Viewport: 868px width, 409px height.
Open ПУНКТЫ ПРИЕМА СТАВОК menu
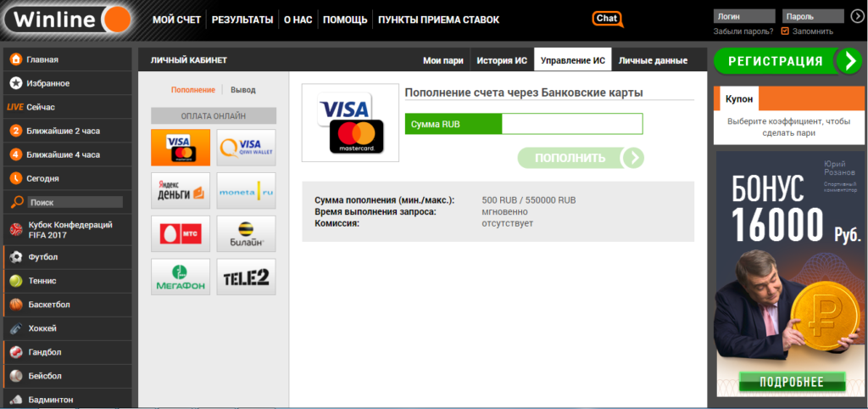click(438, 20)
